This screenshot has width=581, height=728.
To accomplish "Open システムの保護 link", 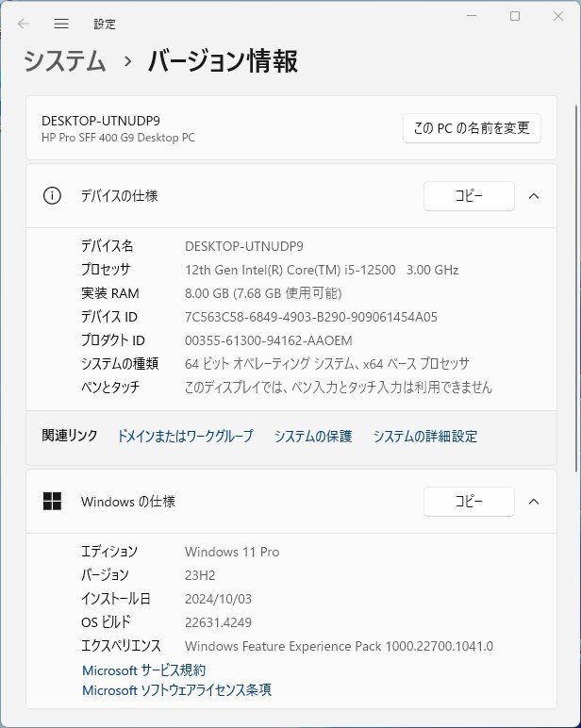I will pyautogui.click(x=313, y=436).
